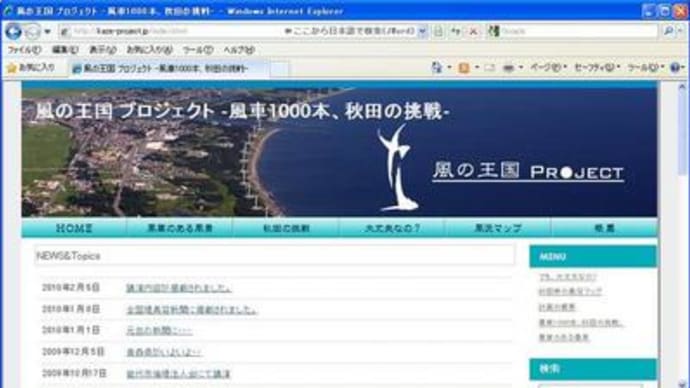Open the 編集 (Edit) menu
Image resolution: width=690 pixels, height=388 pixels.
65,50
